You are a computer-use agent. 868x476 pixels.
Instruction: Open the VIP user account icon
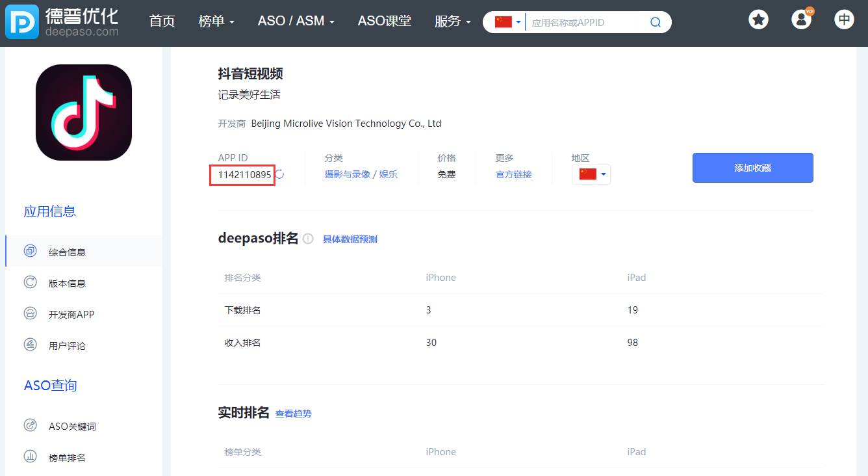tap(801, 20)
